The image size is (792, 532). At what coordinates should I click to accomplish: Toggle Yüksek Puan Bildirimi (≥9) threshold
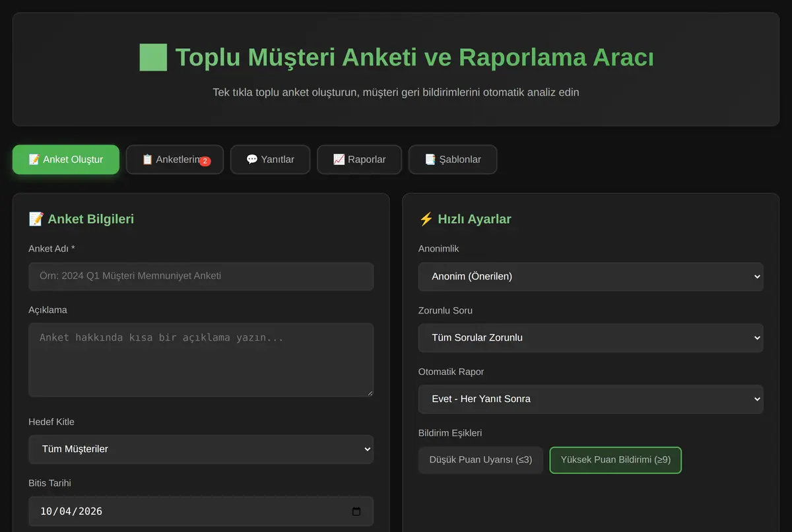coord(615,460)
